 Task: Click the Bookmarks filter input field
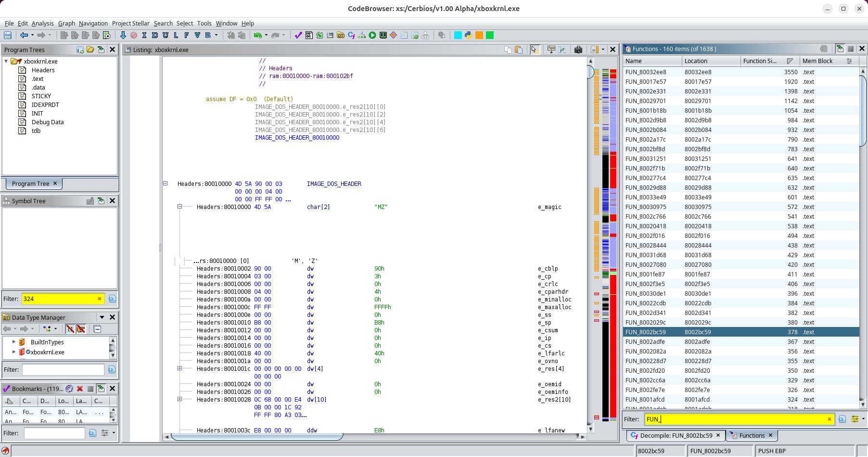click(x=54, y=433)
